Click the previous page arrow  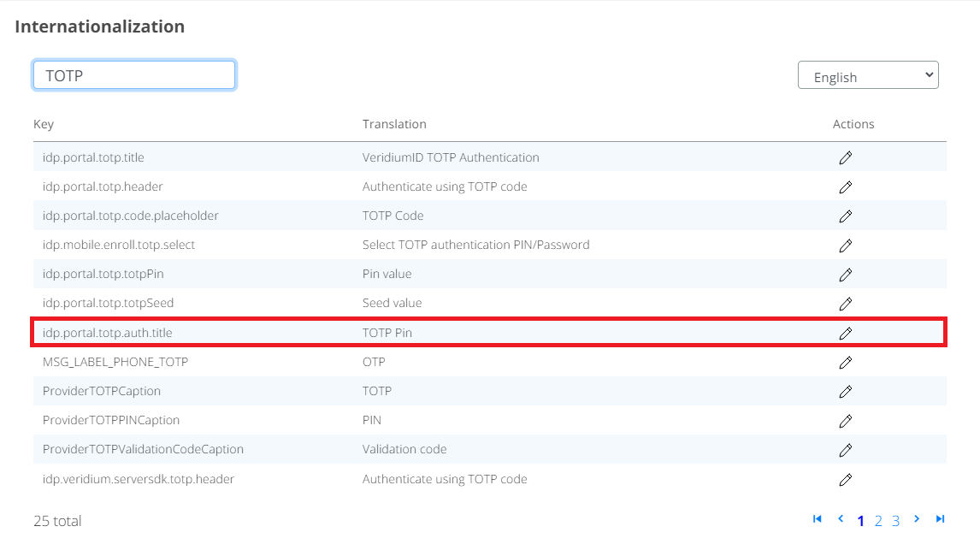[x=840, y=519]
